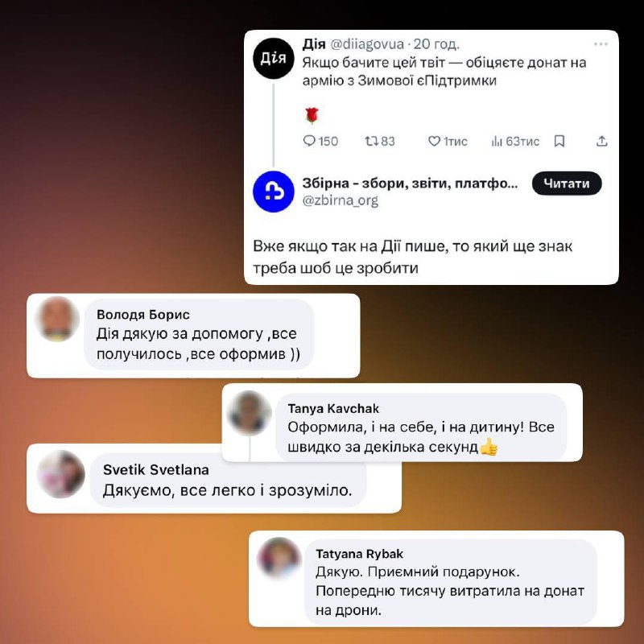644x644 pixels.
Task: View tweet analytics showing 63тис
Action: point(515,142)
